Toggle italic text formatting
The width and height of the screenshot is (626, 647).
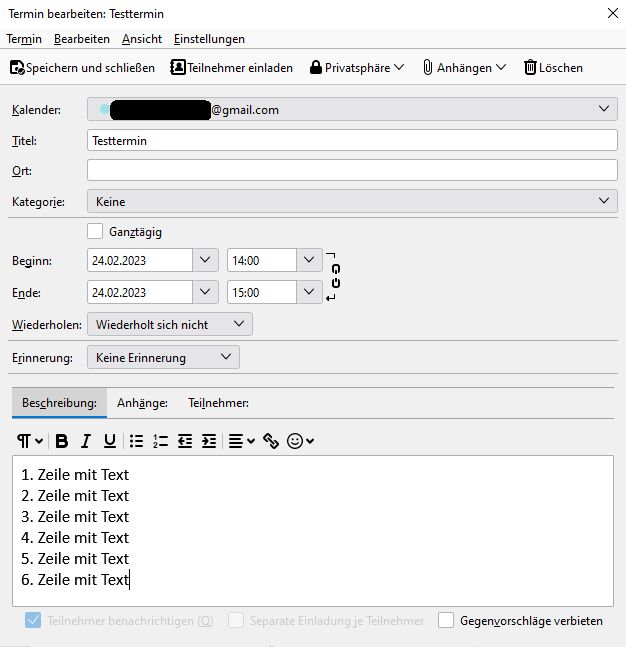pyautogui.click(x=86, y=441)
